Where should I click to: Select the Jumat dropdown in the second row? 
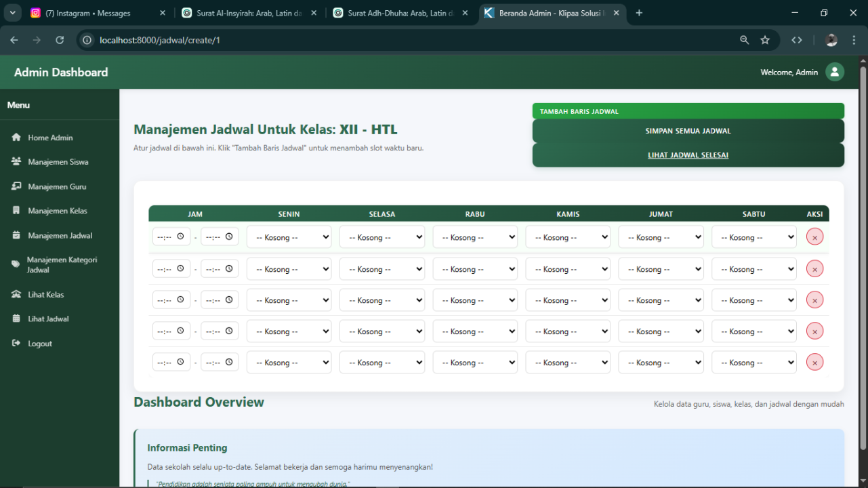tap(661, 269)
